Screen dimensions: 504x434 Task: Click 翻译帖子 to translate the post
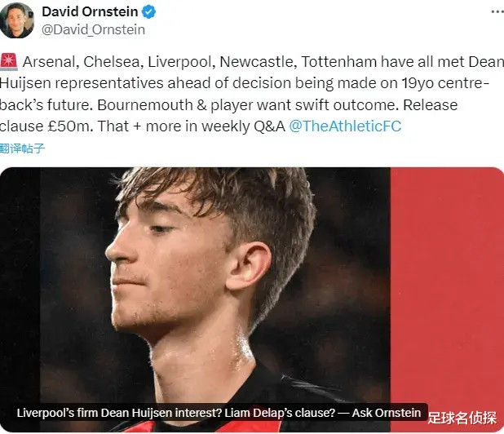22,148
